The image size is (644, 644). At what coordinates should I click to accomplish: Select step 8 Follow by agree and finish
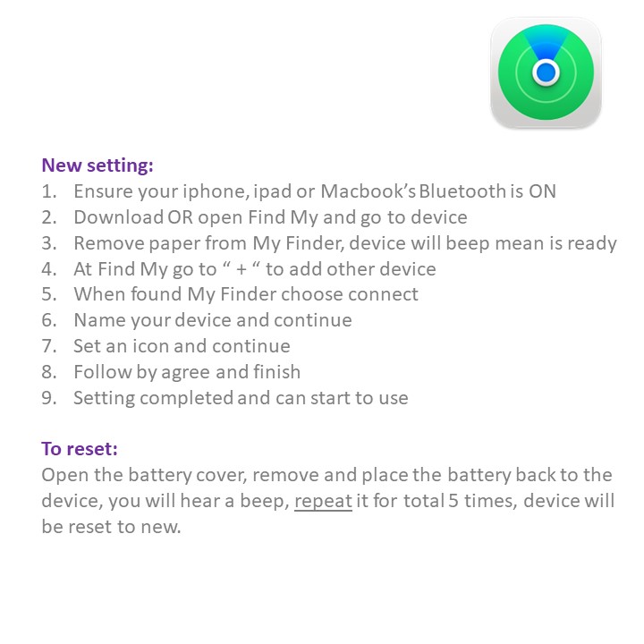(x=171, y=372)
